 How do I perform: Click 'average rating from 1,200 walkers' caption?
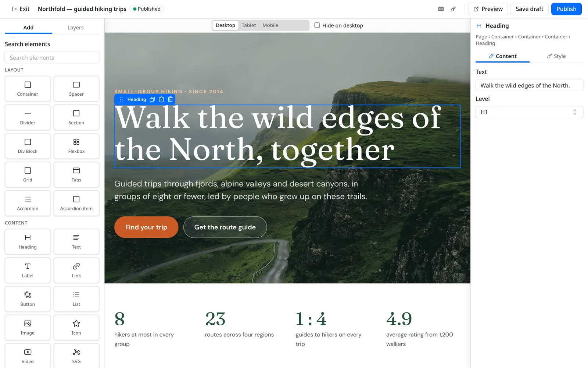[420, 339]
